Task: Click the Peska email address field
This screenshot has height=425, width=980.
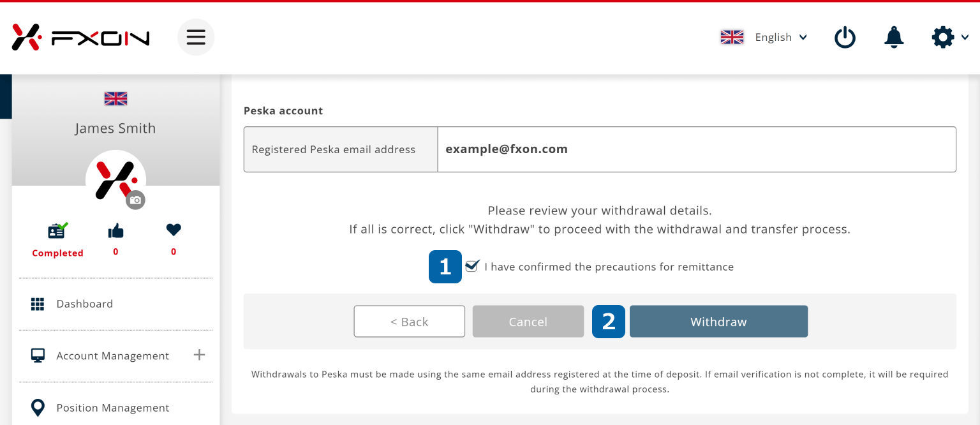Action: [696, 149]
